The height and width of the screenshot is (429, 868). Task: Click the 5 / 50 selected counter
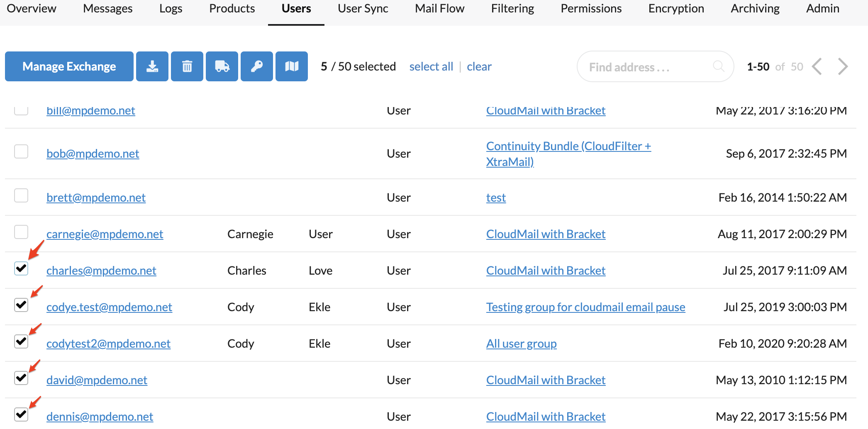pyautogui.click(x=358, y=66)
